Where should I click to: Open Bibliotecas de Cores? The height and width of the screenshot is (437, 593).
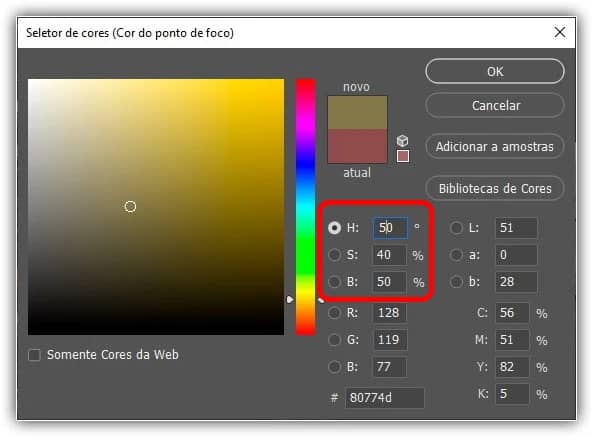click(x=495, y=188)
